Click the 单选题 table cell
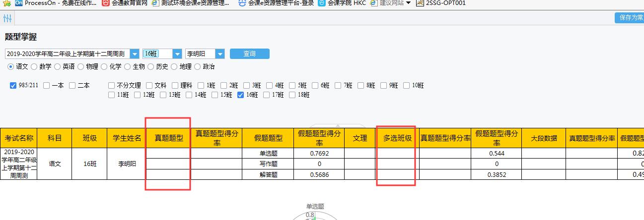This screenshot has height=220, width=644. click(268, 153)
